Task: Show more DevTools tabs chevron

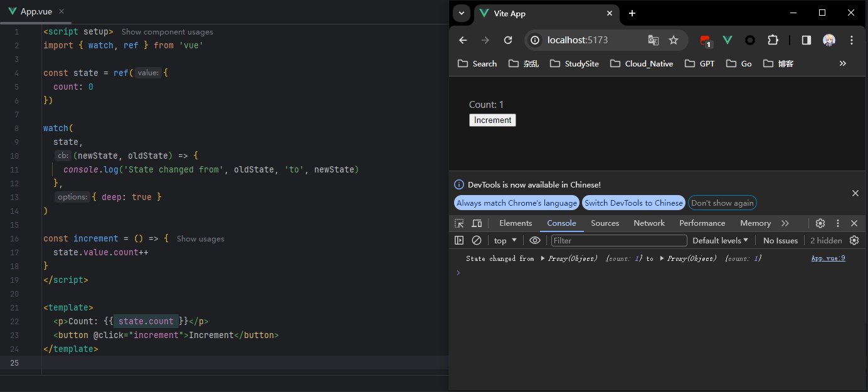Action: [x=785, y=223]
